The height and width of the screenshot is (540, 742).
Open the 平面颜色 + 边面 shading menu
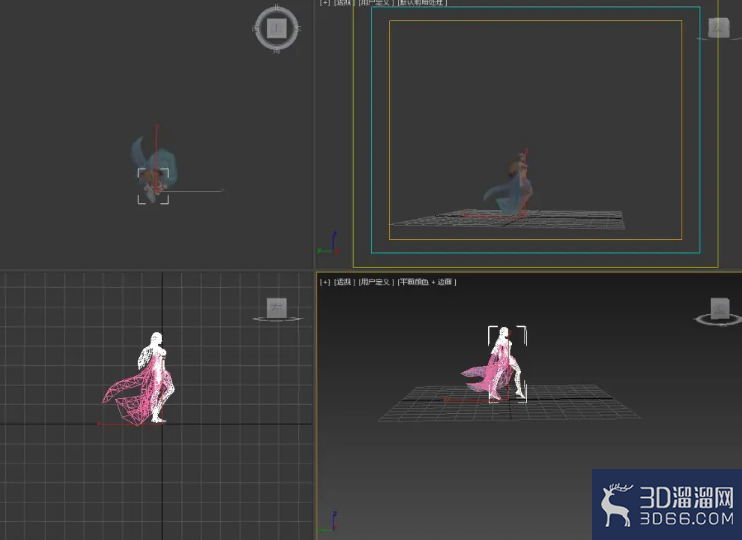427,282
